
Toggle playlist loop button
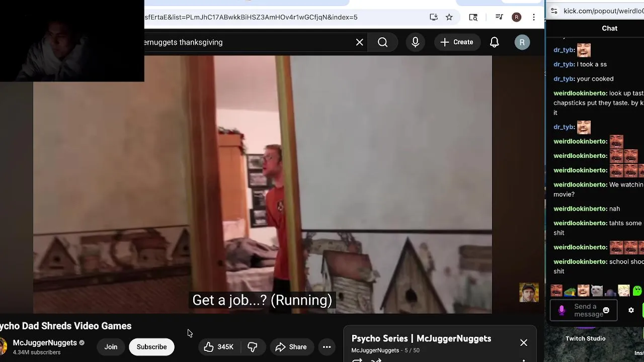tap(357, 360)
